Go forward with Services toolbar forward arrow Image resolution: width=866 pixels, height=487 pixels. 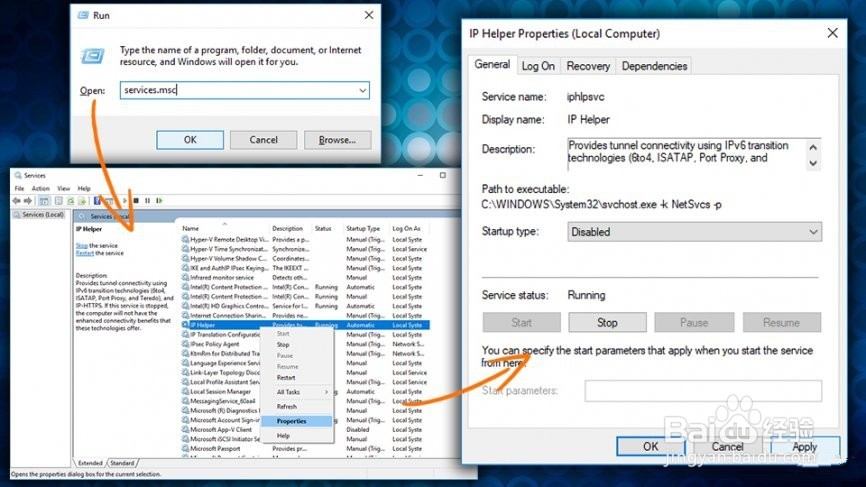point(28,200)
